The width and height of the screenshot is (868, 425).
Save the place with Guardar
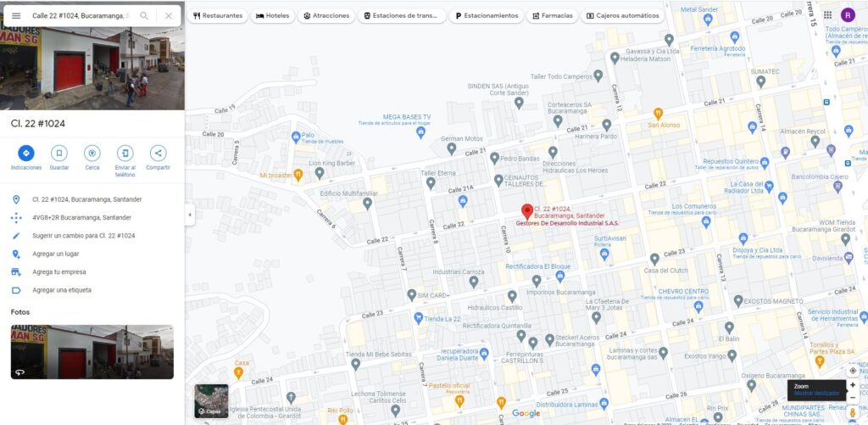tap(59, 154)
